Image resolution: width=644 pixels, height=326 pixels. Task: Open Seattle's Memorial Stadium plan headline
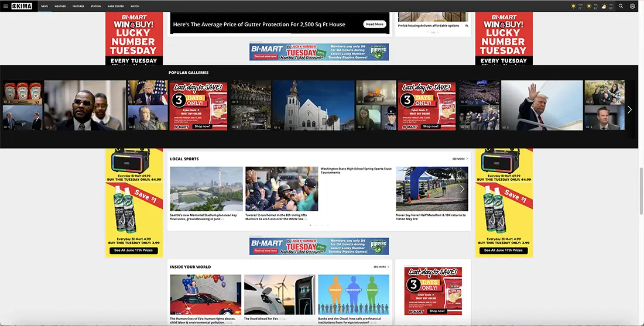[204, 217]
